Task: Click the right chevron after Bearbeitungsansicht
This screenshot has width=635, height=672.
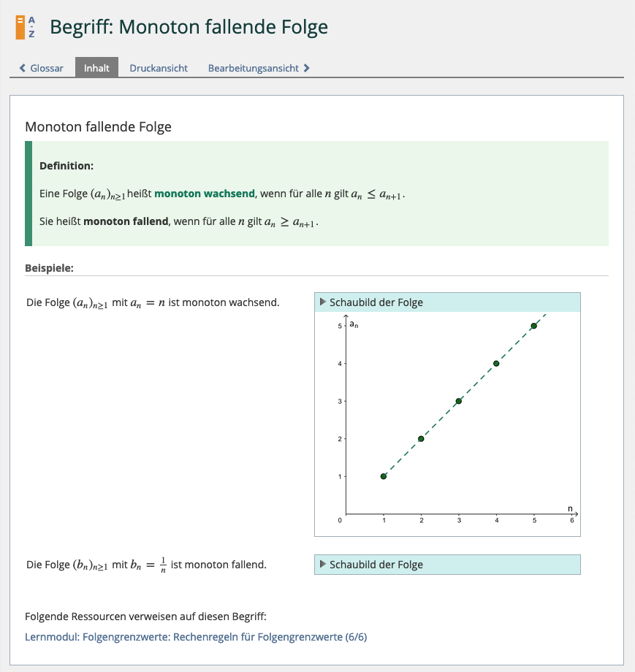Action: pyautogui.click(x=307, y=69)
